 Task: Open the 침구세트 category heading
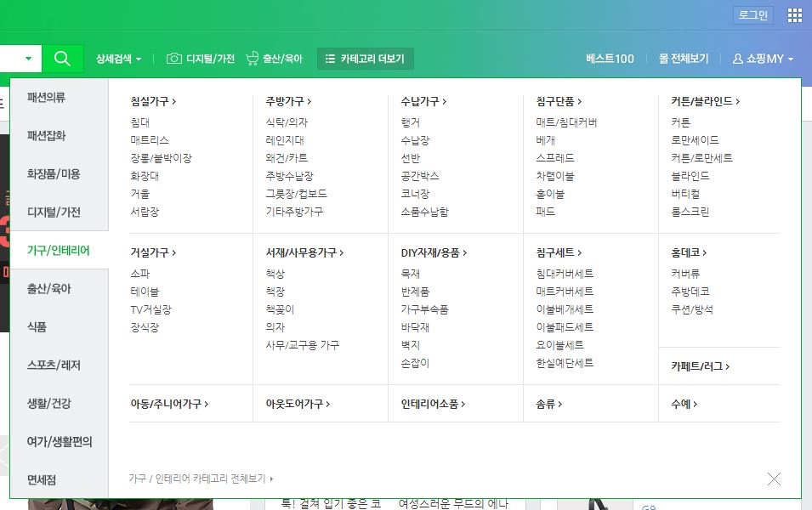pyautogui.click(x=559, y=252)
